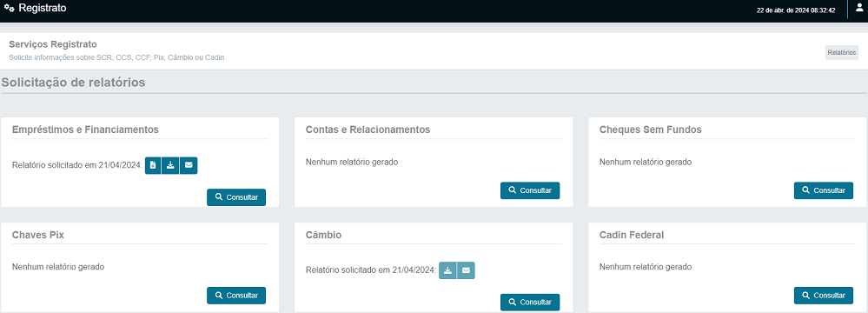
Task: Email the Empréstimos e Financiamentos report
Action: click(189, 165)
